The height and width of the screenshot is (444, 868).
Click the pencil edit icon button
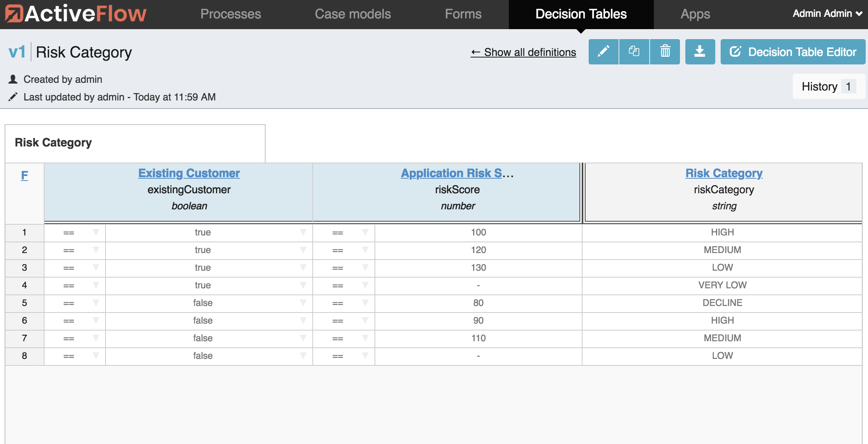pyautogui.click(x=603, y=52)
